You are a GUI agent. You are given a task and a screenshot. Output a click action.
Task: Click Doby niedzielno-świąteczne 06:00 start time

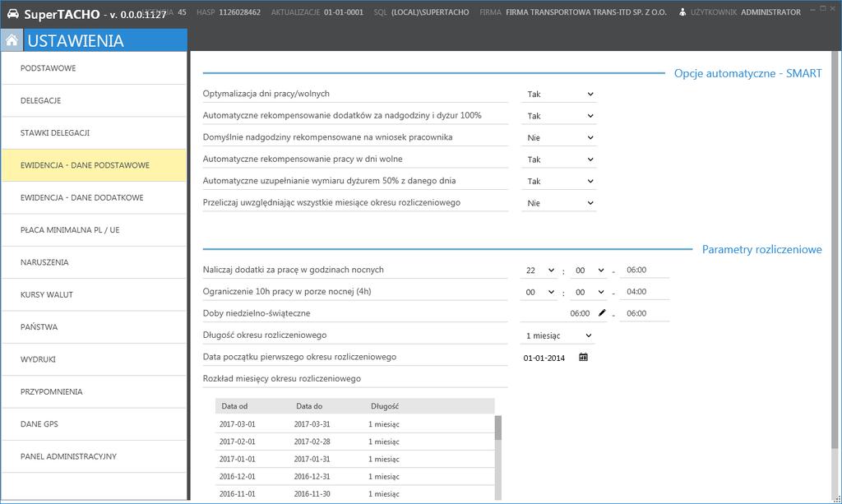coord(580,313)
